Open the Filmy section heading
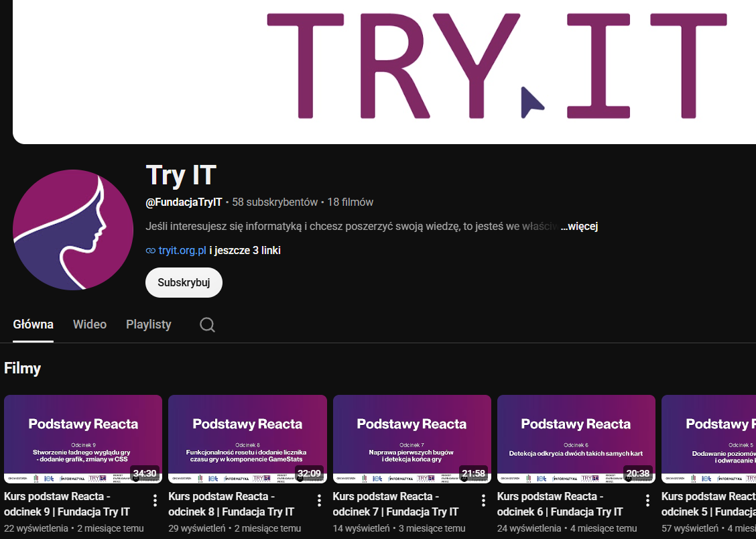Screen dimensions: 756x539 22,368
